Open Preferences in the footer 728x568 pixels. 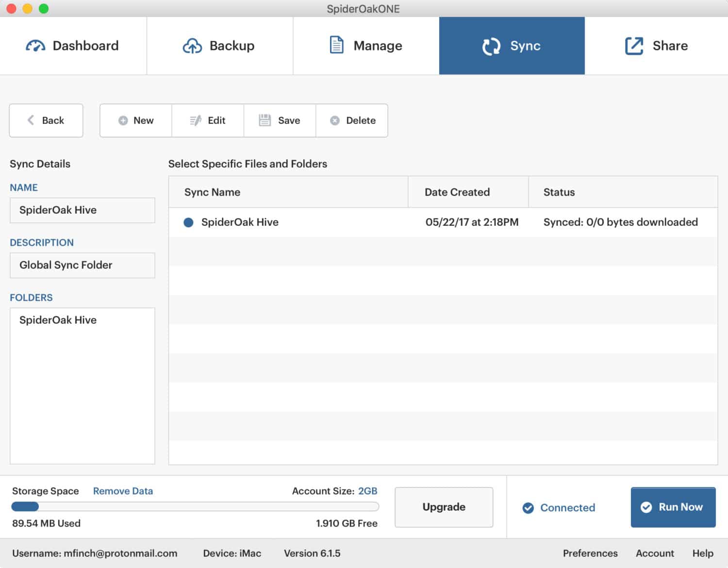coord(590,553)
